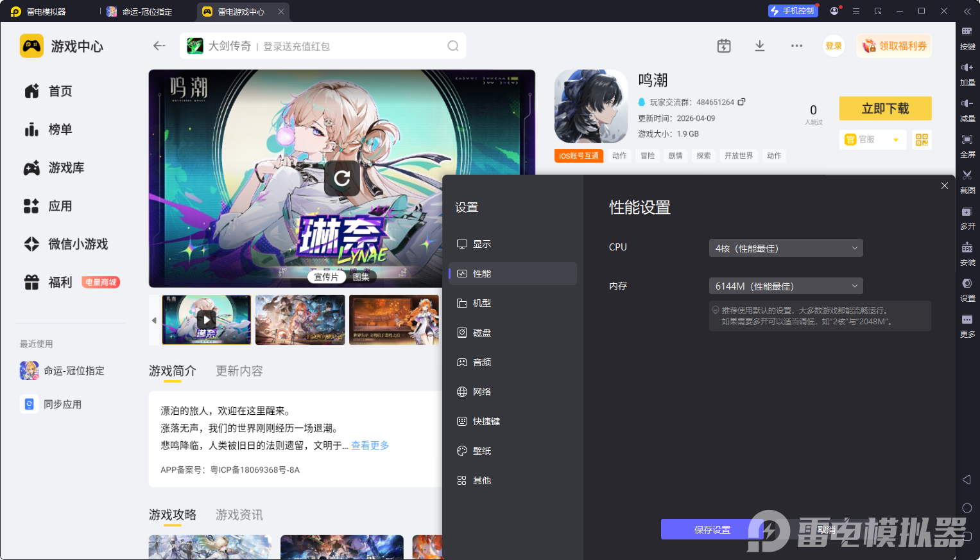This screenshot has height=560, width=980.
Task: Switch to the 游戏攻略 tab
Action: click(173, 514)
